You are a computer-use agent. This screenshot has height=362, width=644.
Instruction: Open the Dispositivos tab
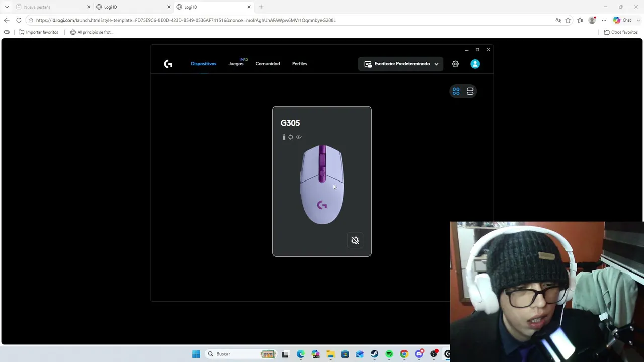[203, 64]
